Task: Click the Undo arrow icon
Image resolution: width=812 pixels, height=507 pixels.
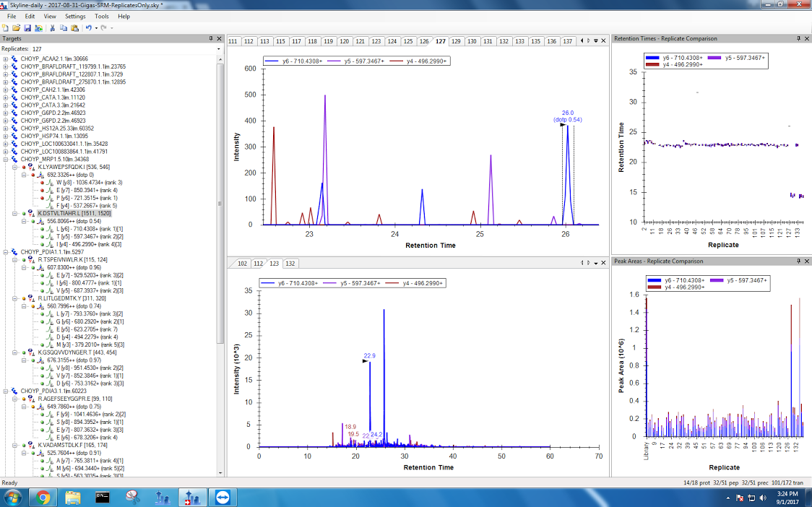Action: 88,27
